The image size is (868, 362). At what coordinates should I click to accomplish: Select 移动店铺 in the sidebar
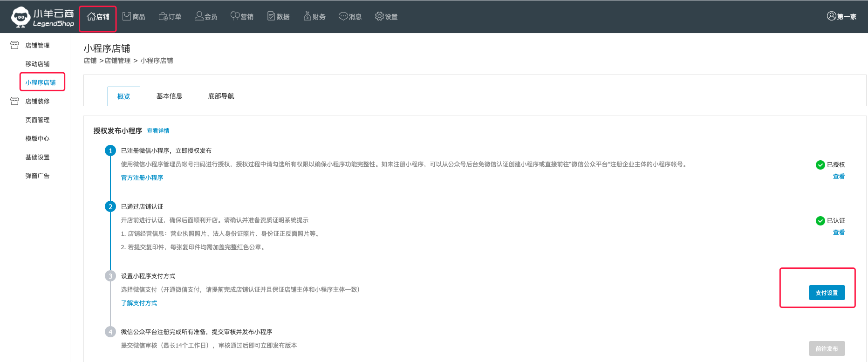[37, 64]
